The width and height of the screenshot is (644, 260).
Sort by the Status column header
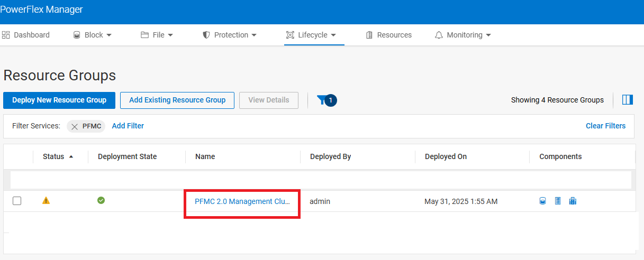53,156
